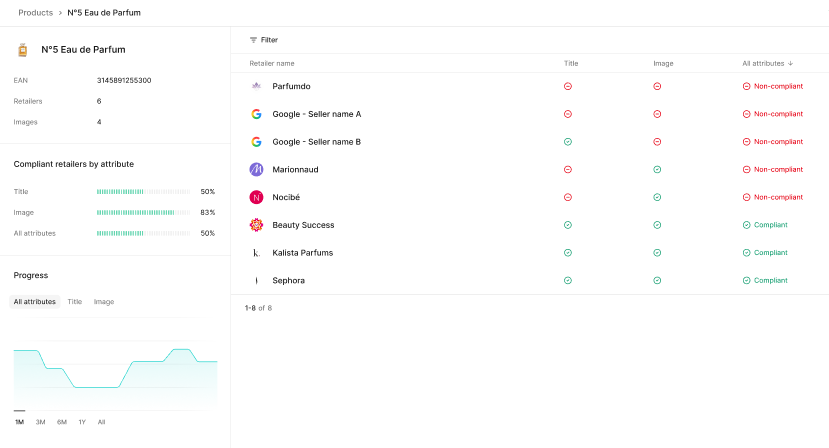Screen dimensions: 829x448
Task: Click the perfume bottle product icon
Action: click(23, 49)
